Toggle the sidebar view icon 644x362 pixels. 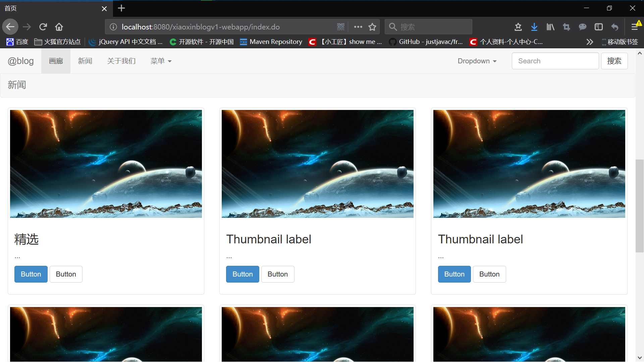coord(599,27)
